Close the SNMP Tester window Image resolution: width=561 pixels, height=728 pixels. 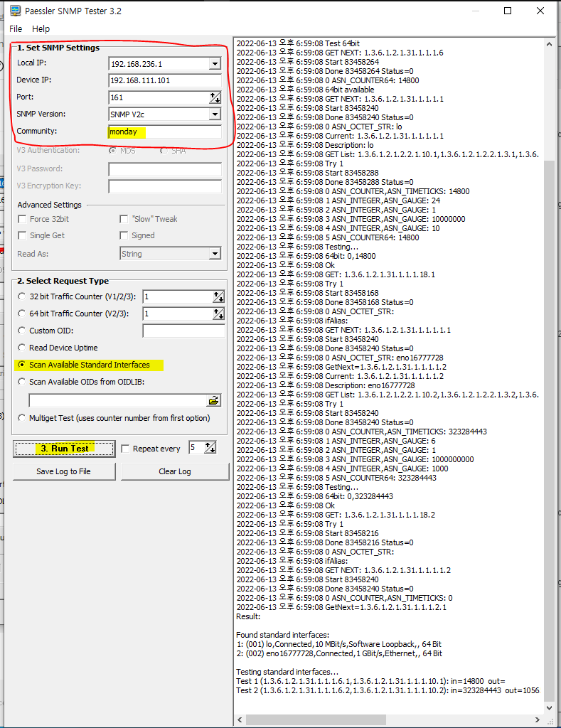[x=540, y=11]
